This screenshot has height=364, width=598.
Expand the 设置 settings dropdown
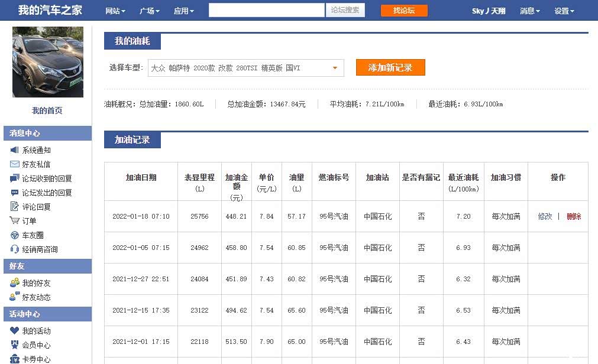click(564, 11)
